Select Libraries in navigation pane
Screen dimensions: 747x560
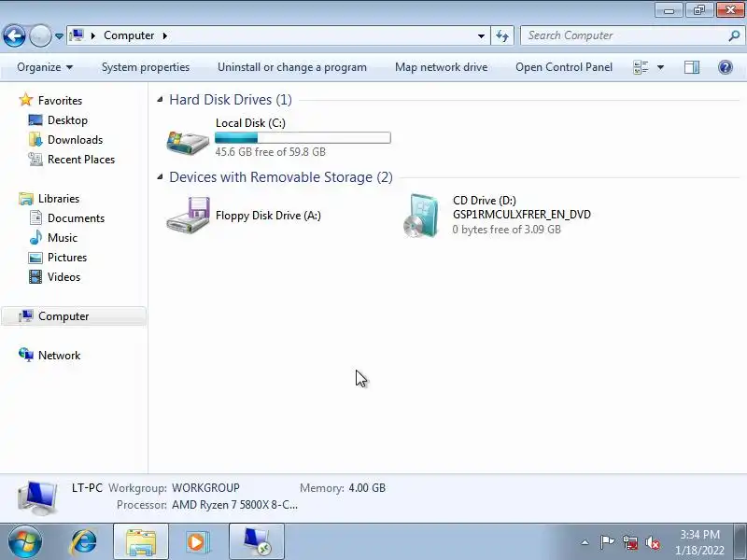pos(59,198)
